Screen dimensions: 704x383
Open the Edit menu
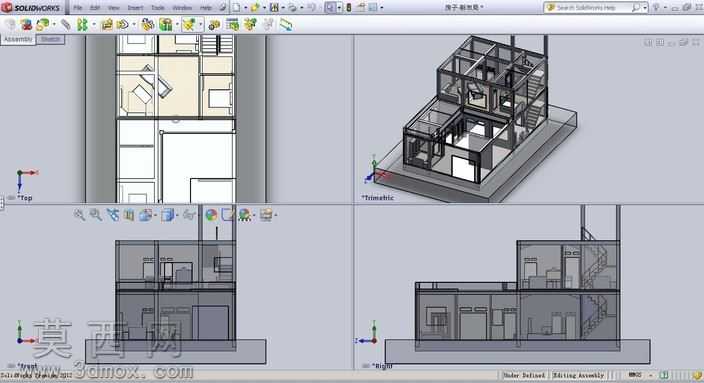95,8
